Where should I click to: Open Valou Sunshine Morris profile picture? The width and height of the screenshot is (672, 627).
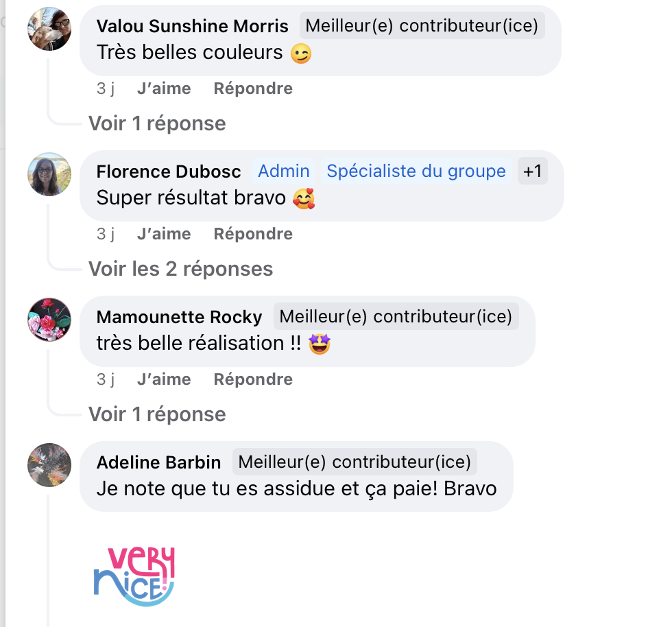point(49,29)
